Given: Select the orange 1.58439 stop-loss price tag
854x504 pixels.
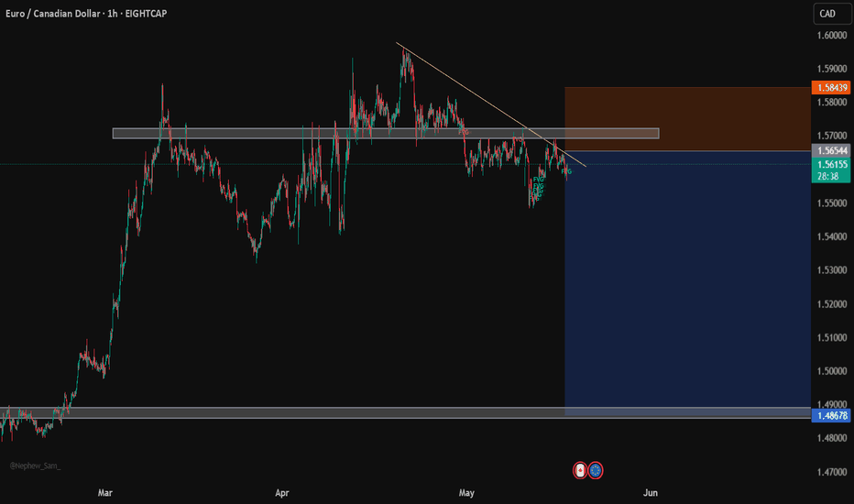Looking at the screenshot, I should click(x=831, y=87).
